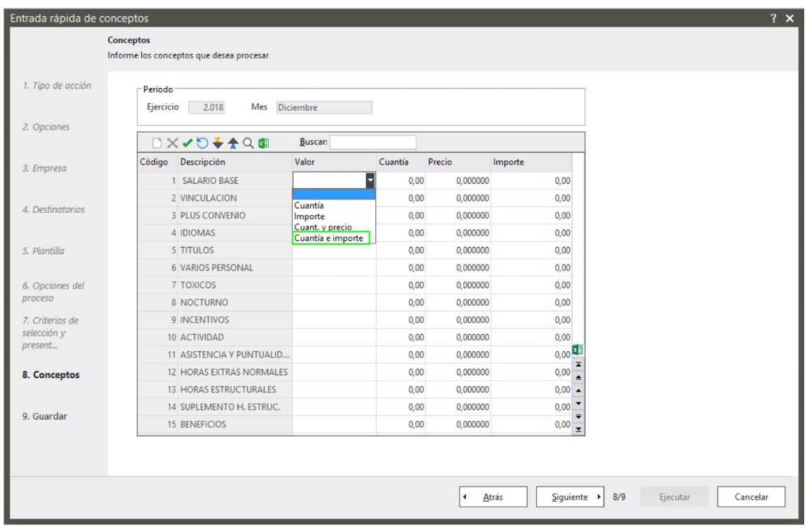812x530 pixels.
Task: Click the help question mark in title bar
Action: pyautogui.click(x=773, y=18)
